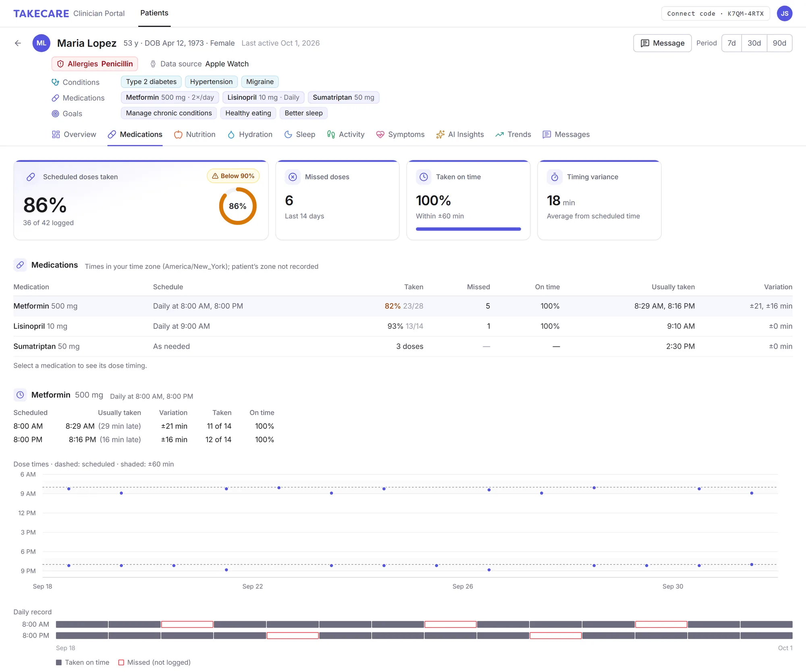The height and width of the screenshot is (672, 806).
Task: Click the Sumatriptan 50 mg medication chip
Action: point(343,98)
